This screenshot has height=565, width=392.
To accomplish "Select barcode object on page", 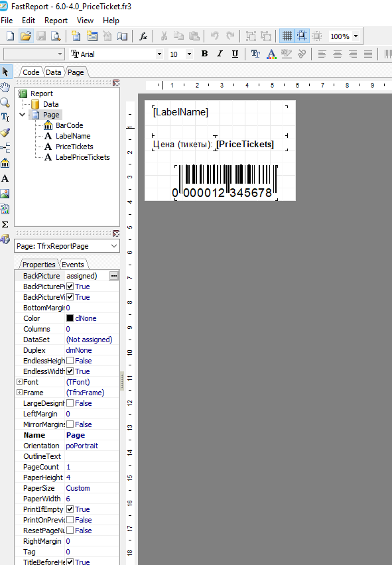I will click(226, 182).
